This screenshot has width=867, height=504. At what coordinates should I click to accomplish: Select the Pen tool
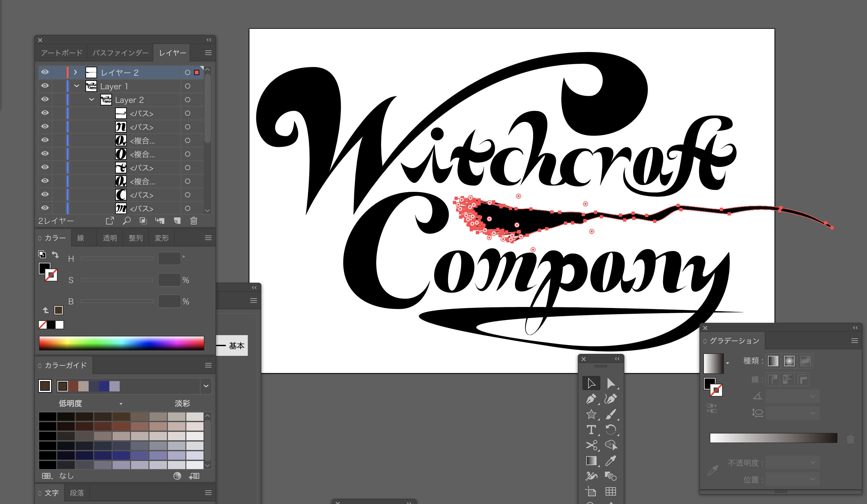[x=591, y=399]
